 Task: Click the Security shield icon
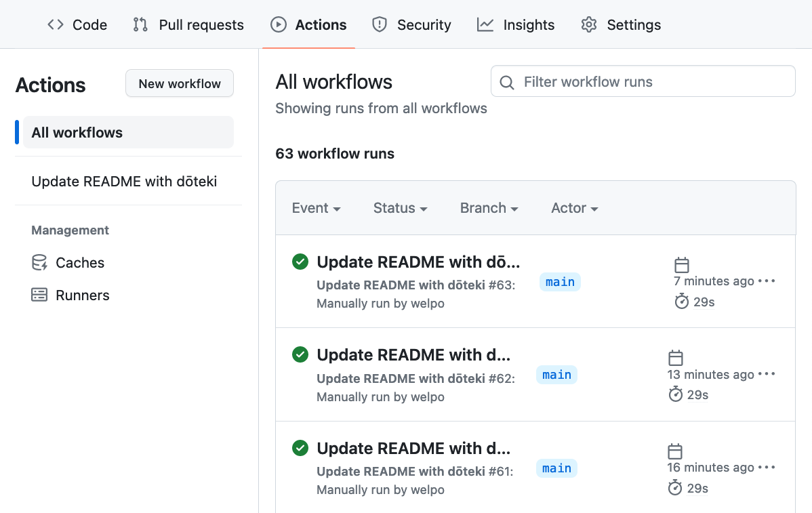point(380,25)
